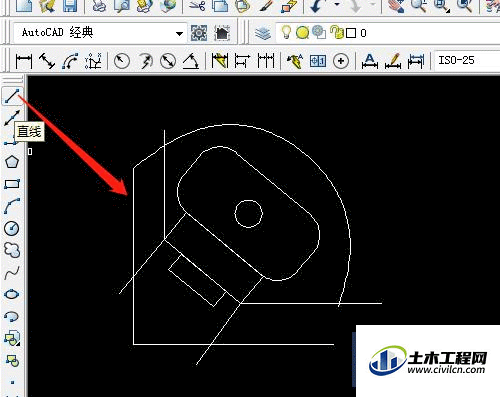Click the Insert Block tool

[x=12, y=338]
